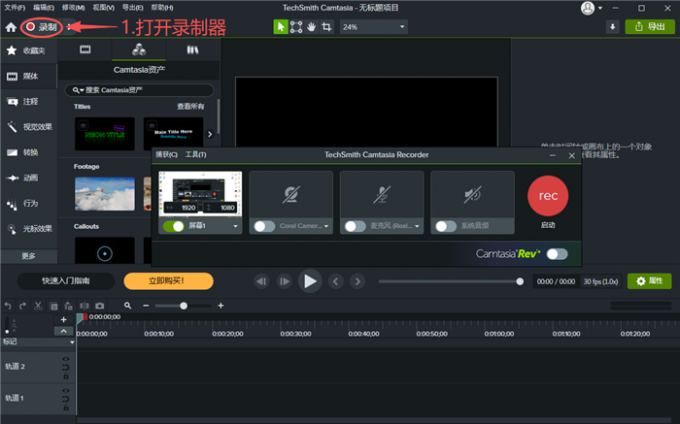This screenshot has width=680, height=424.
Task: Open the search filter dropdown in asset search
Action: (78, 90)
